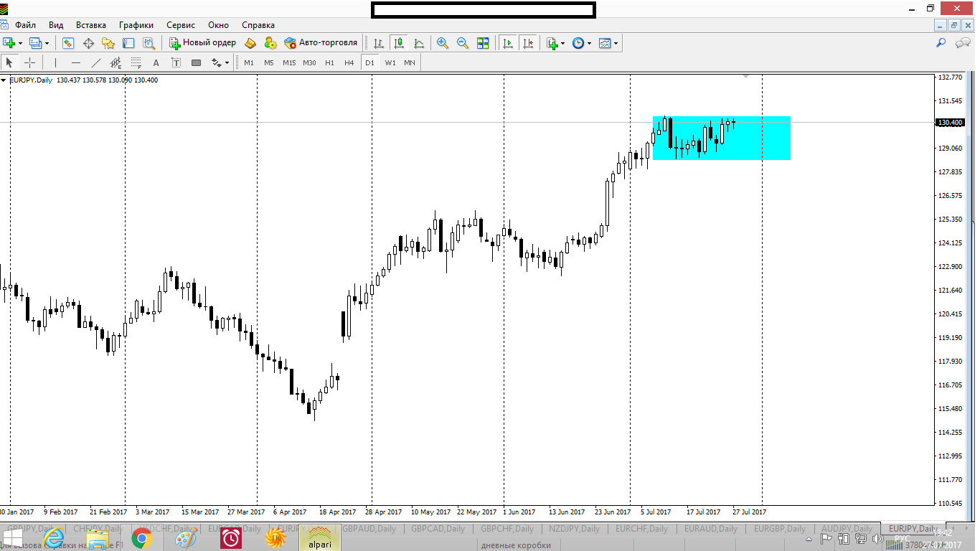Viewport: 980px width, 551px height.
Task: Open a new chart window
Action: [x=9, y=43]
